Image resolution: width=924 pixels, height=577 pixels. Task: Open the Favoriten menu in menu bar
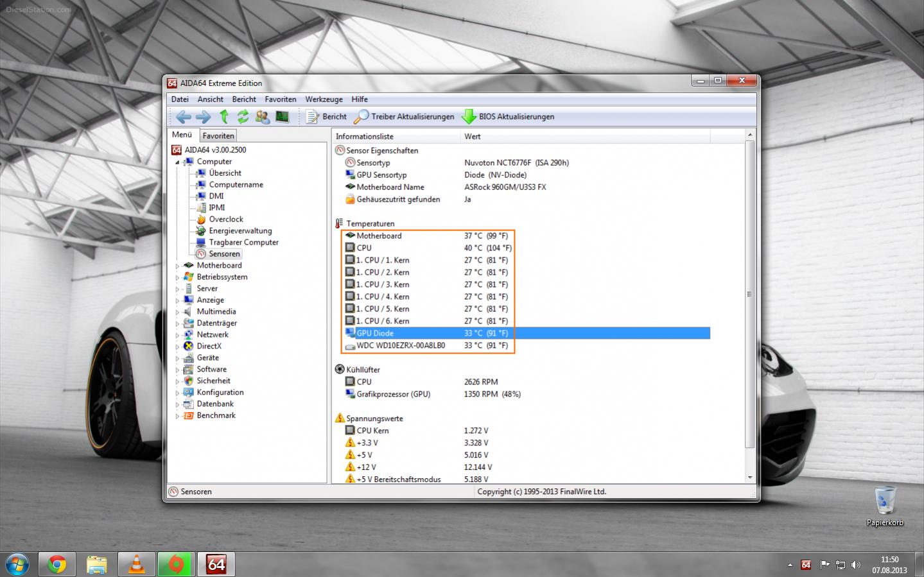click(281, 99)
